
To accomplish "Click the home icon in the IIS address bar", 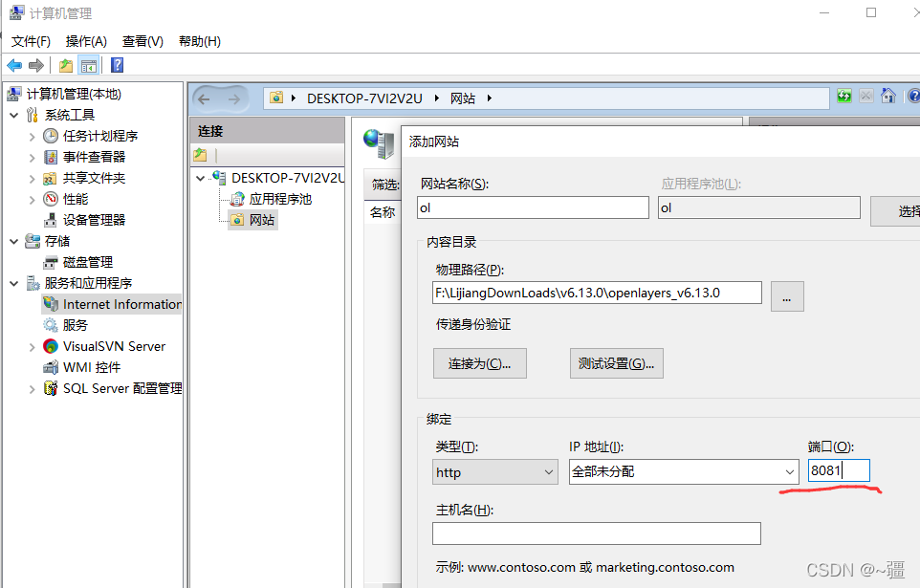I will click(889, 97).
